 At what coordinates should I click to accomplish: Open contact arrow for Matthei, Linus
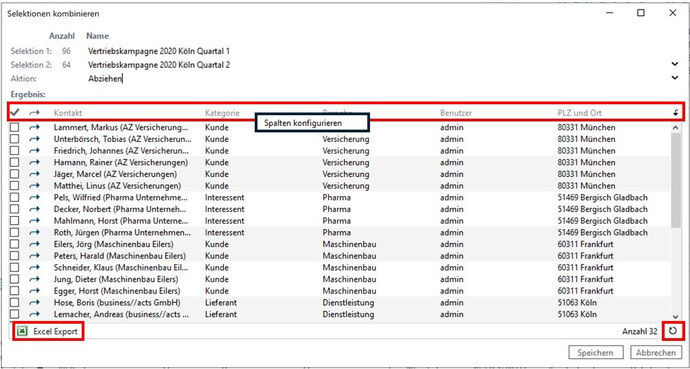pos(34,186)
